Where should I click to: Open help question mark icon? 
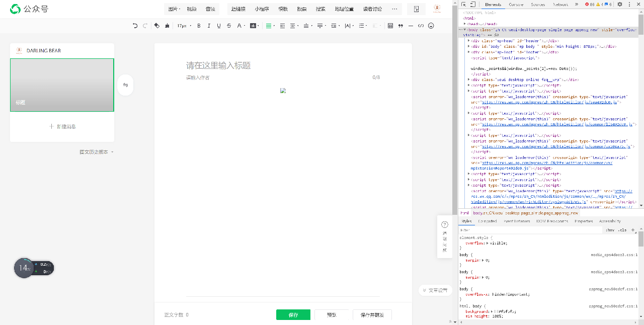445,225
